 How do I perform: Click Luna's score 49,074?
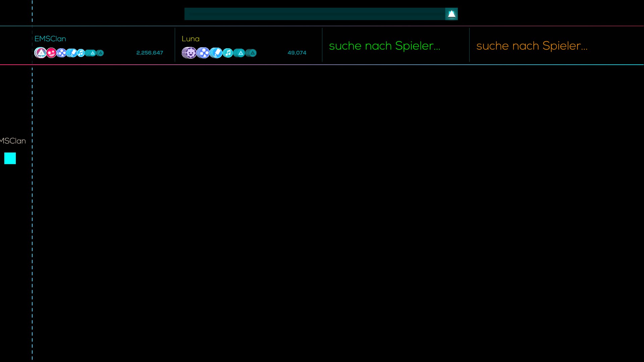(297, 53)
